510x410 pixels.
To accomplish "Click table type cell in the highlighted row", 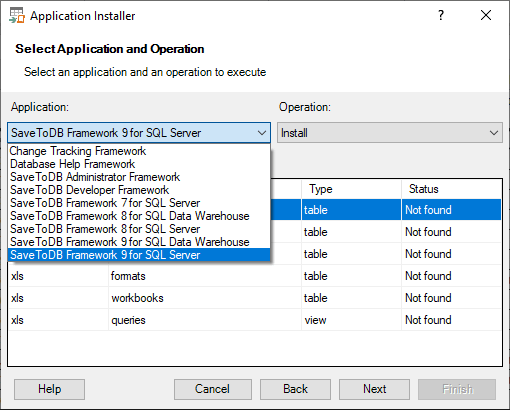I will [x=351, y=210].
